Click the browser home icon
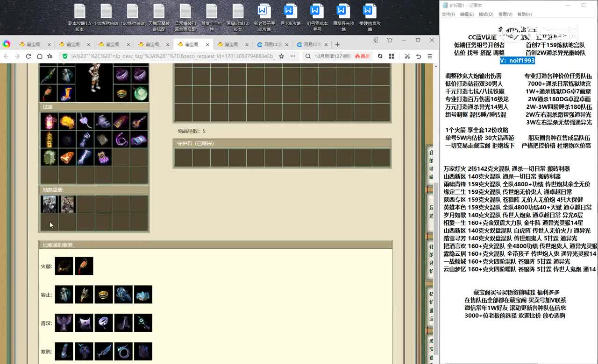Image resolution: width=598 pixels, height=364 pixels. point(40,56)
